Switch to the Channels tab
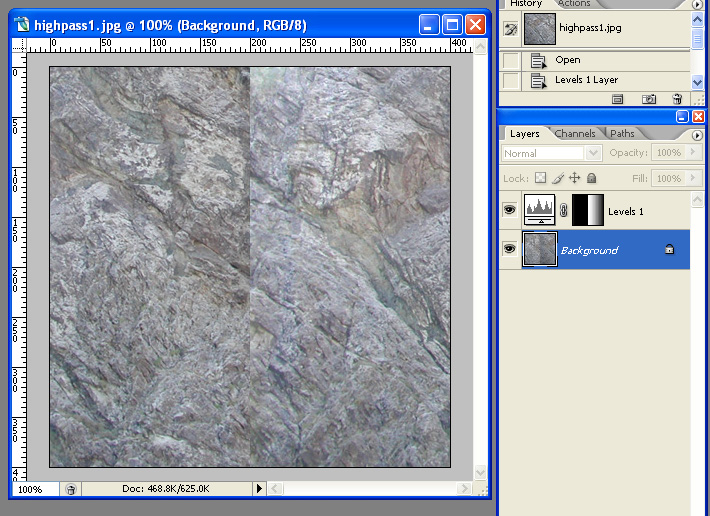 [x=575, y=134]
